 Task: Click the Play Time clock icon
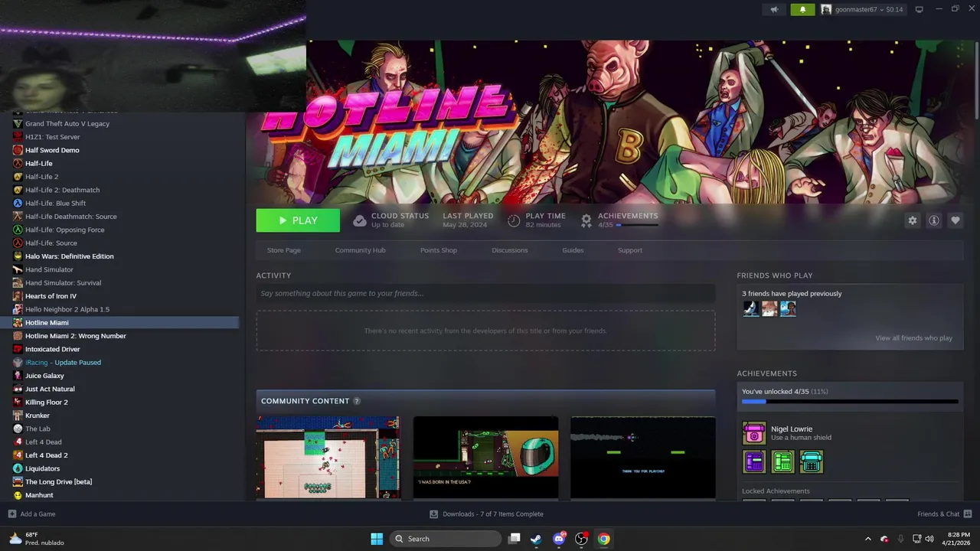514,220
